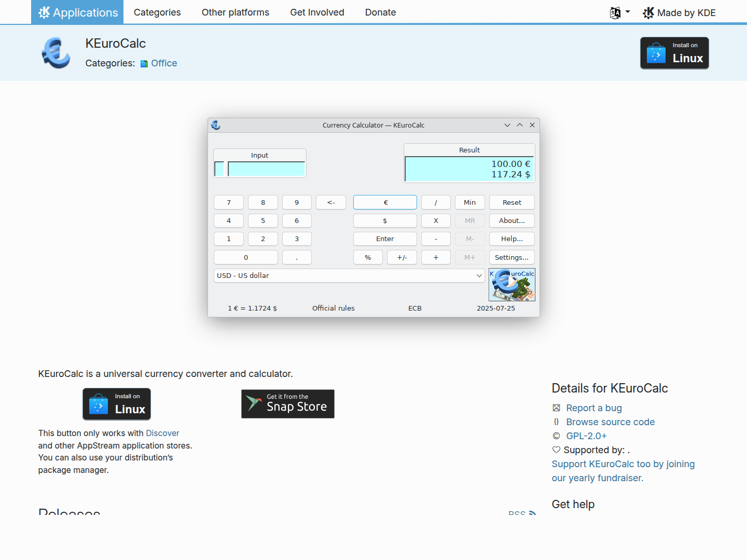
Task: Click the '1 € = 1.1724 $' rate text
Action: [253, 309]
